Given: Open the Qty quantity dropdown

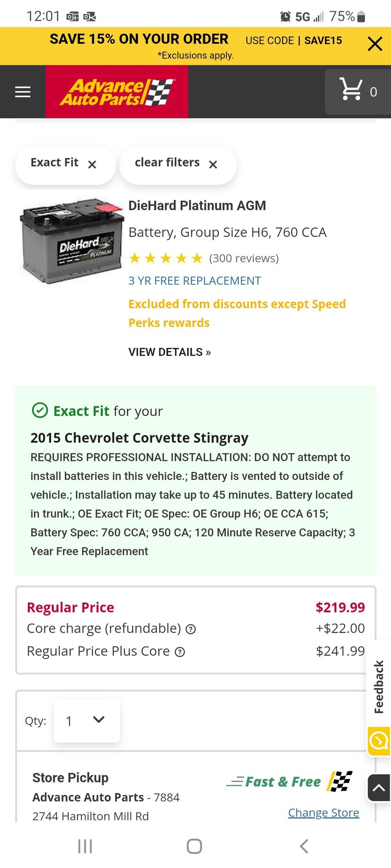Looking at the screenshot, I should tap(86, 720).
